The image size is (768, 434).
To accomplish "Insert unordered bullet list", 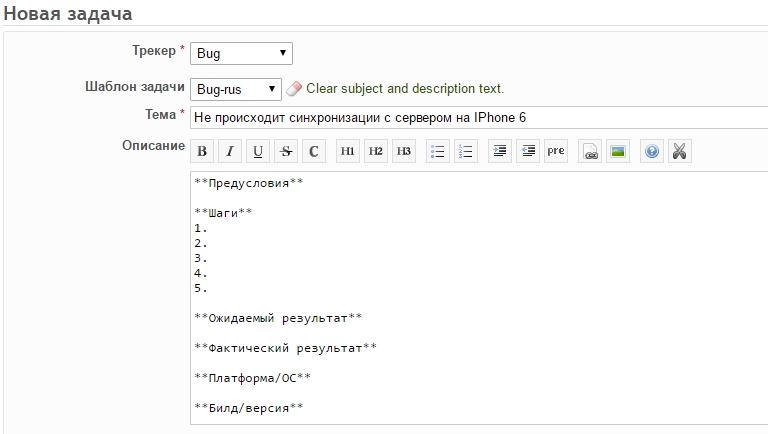I will [438, 151].
